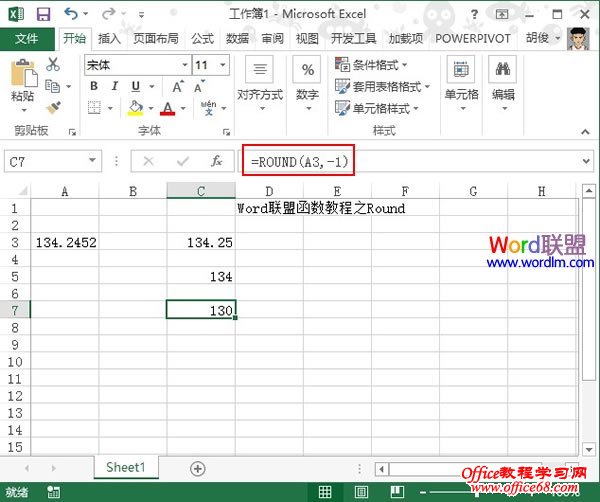Viewport: 600px width, 502px height.
Task: Open the 编辑 editing binoculars icon
Action: coord(502,69)
